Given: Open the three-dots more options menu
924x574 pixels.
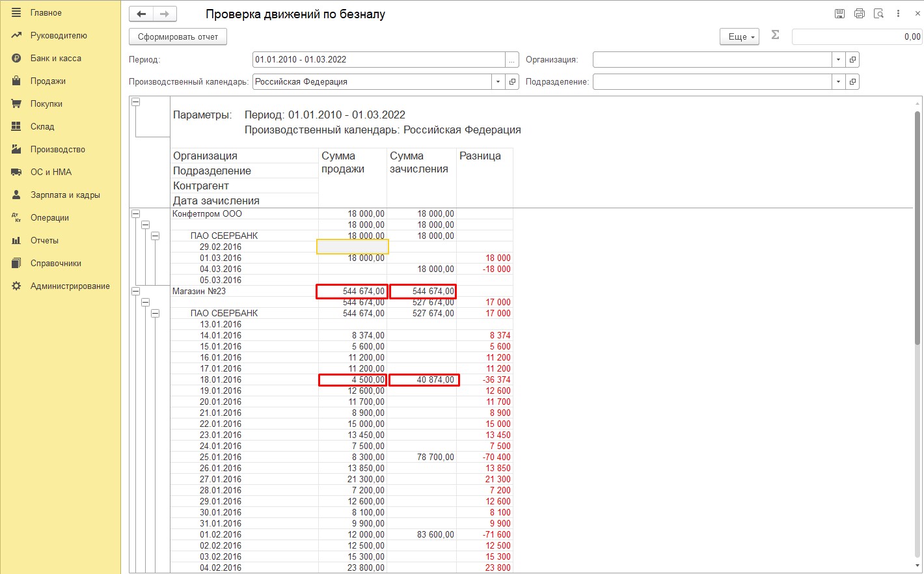Looking at the screenshot, I should [898, 14].
